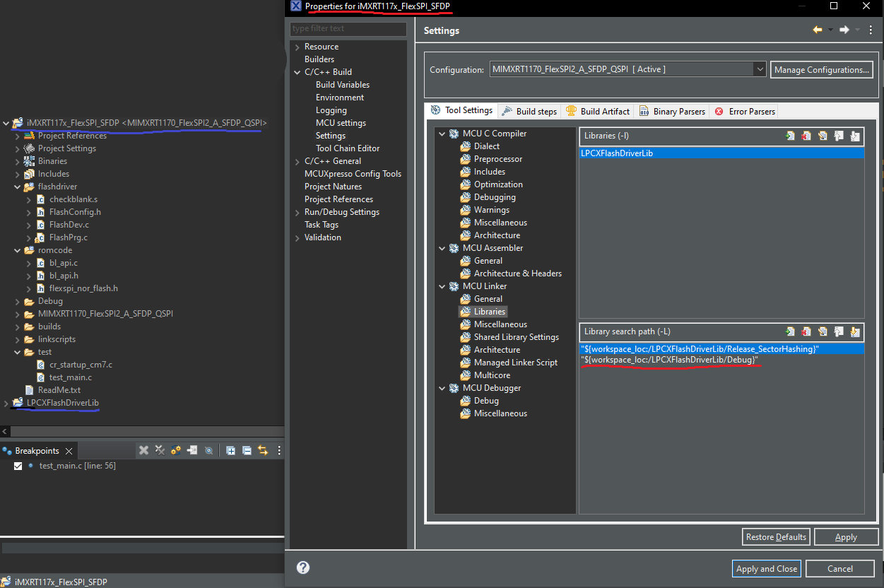This screenshot has height=588, width=884.
Task: Collapse all entries in Breakpoints view
Action: click(245, 450)
